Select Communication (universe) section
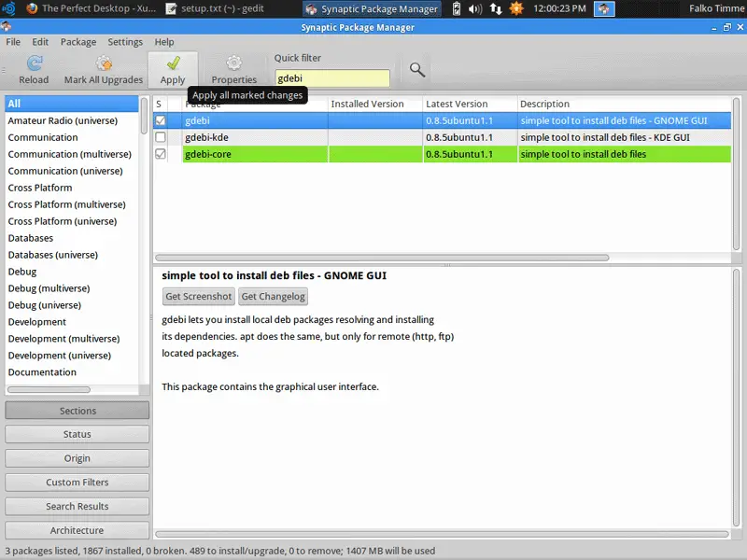Image resolution: width=747 pixels, height=560 pixels. coord(72,171)
